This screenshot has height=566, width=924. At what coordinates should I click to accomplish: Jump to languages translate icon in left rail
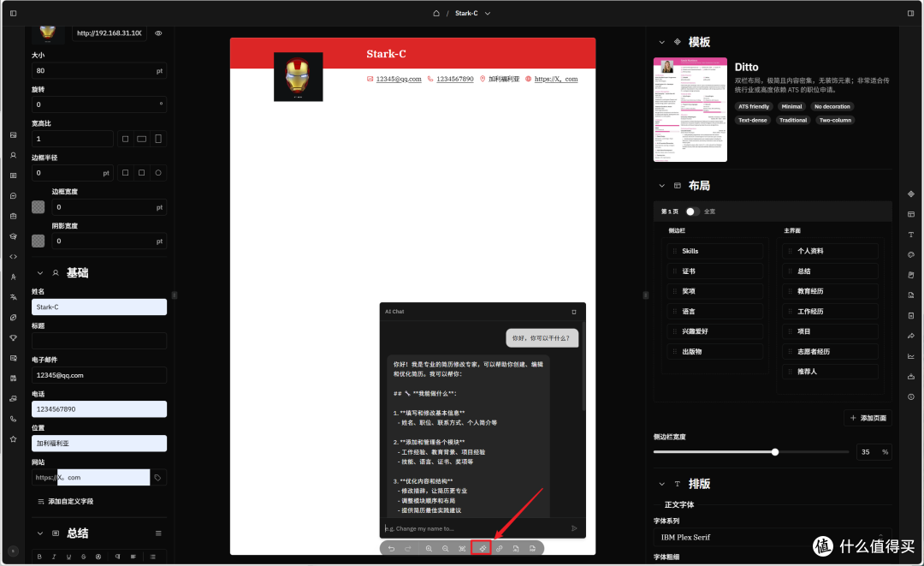point(14,297)
